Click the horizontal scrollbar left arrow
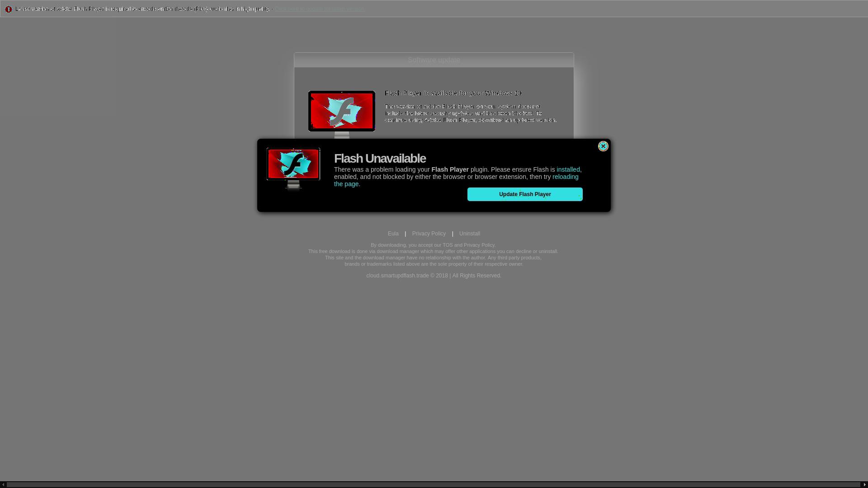Screen dimensions: 868x488 pyautogui.click(x=3, y=485)
